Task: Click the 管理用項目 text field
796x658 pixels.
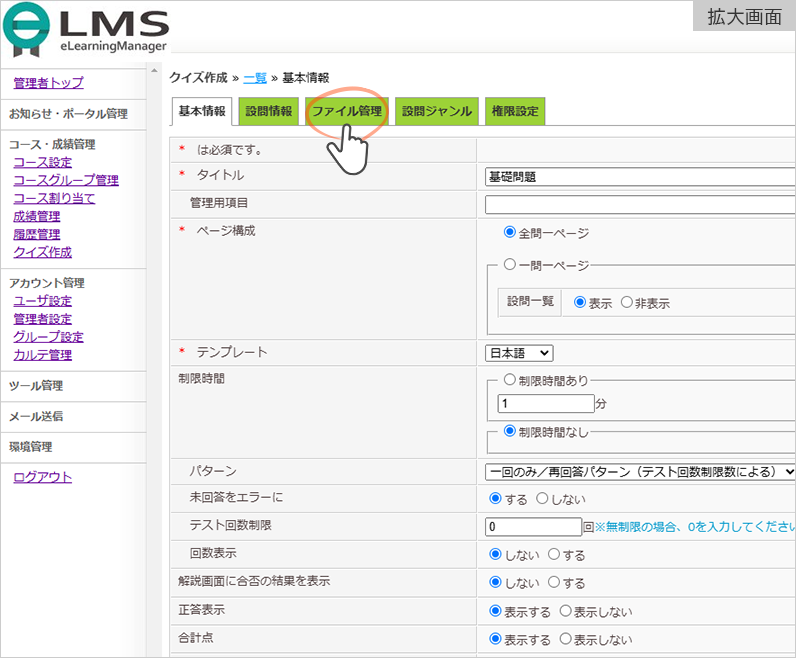Action: tap(640, 205)
